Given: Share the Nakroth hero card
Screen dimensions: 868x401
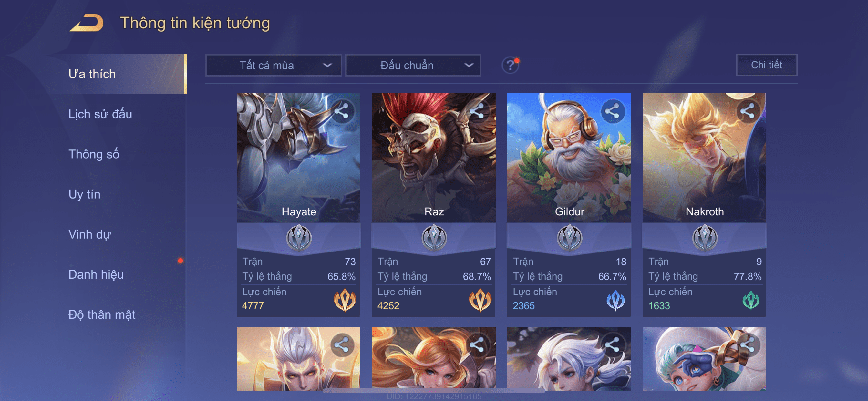Looking at the screenshot, I should point(748,111).
